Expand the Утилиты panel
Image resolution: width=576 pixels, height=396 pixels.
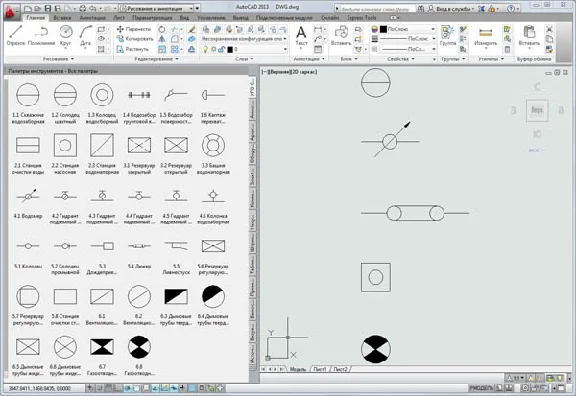[x=491, y=59]
